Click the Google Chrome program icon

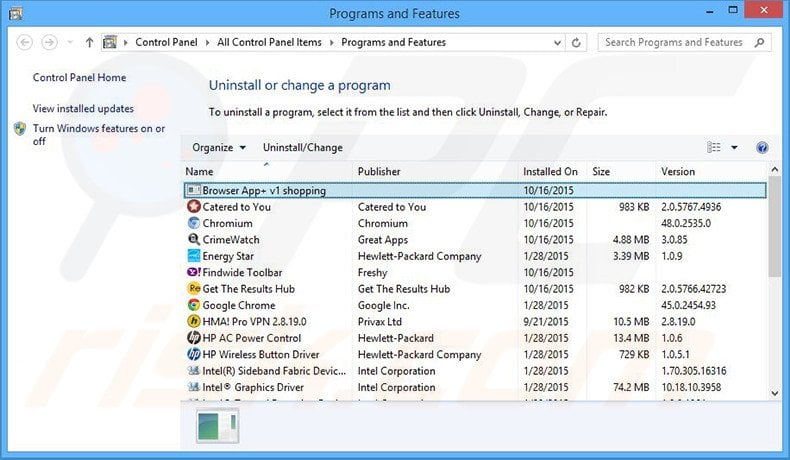193,305
